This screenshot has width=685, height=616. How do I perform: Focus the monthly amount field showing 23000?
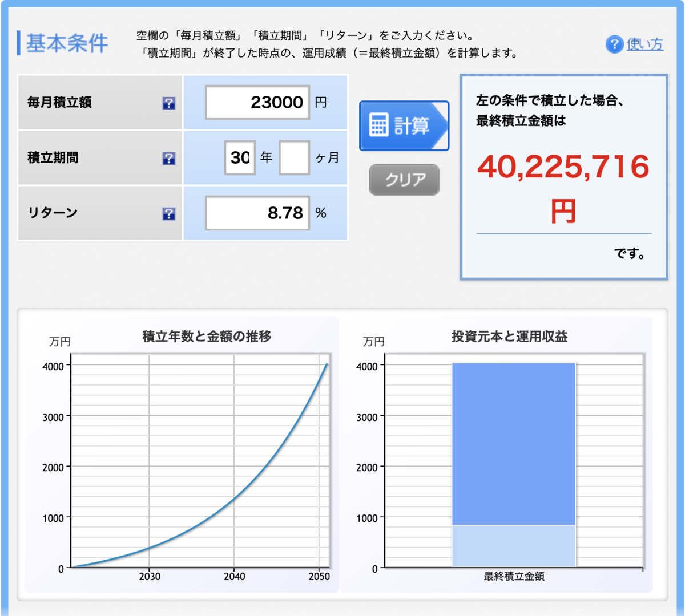pyautogui.click(x=257, y=103)
